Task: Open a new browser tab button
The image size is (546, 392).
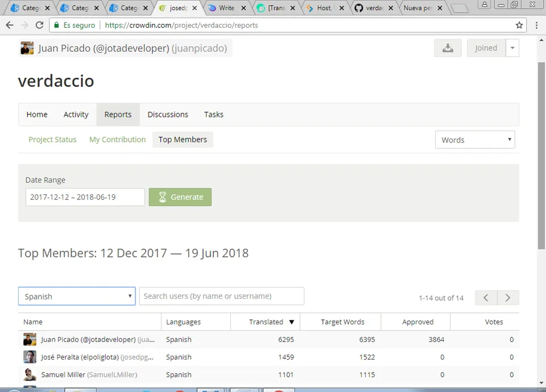Action: pyautogui.click(x=460, y=8)
